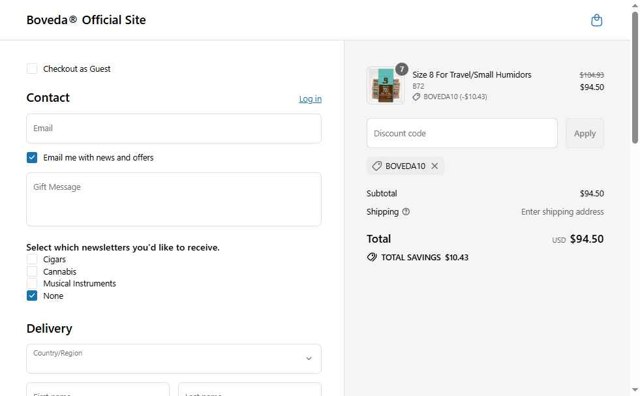Focus the Email input field
The image size is (640, 396).
[x=174, y=129]
